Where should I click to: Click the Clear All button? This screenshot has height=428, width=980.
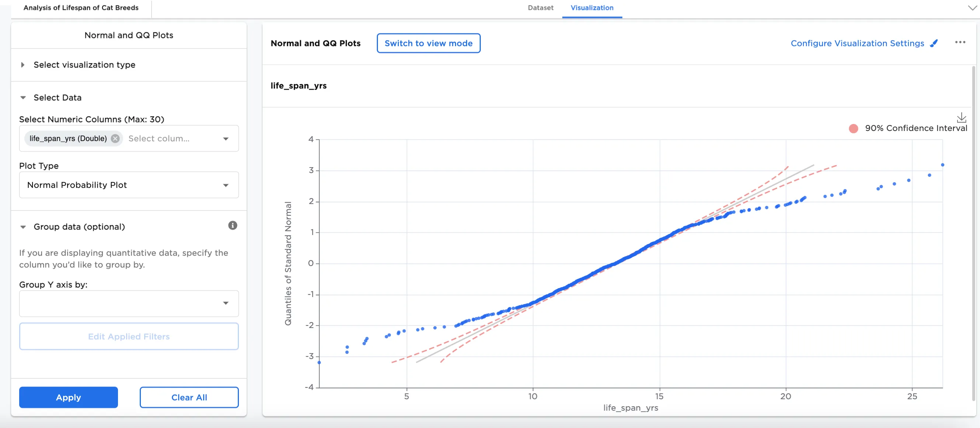click(x=189, y=397)
